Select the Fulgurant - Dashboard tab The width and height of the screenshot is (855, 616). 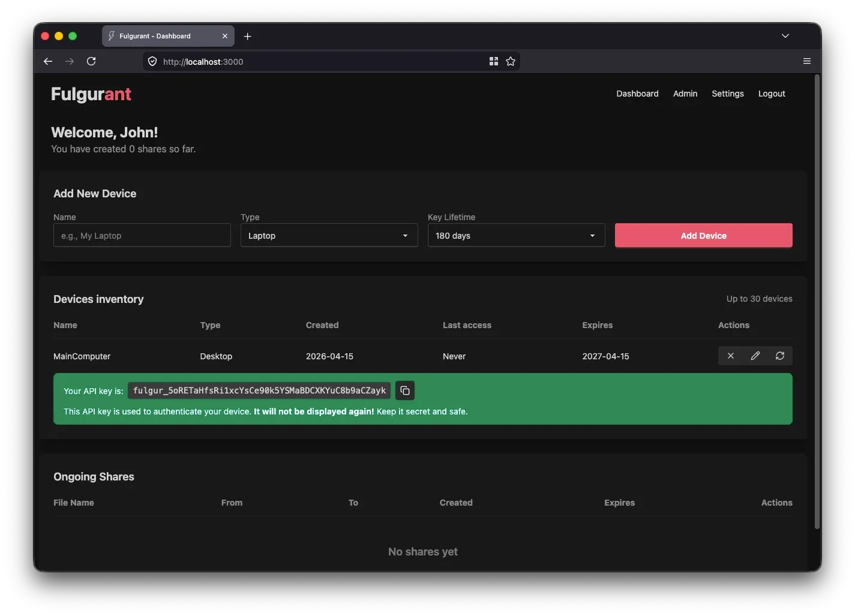[157, 36]
